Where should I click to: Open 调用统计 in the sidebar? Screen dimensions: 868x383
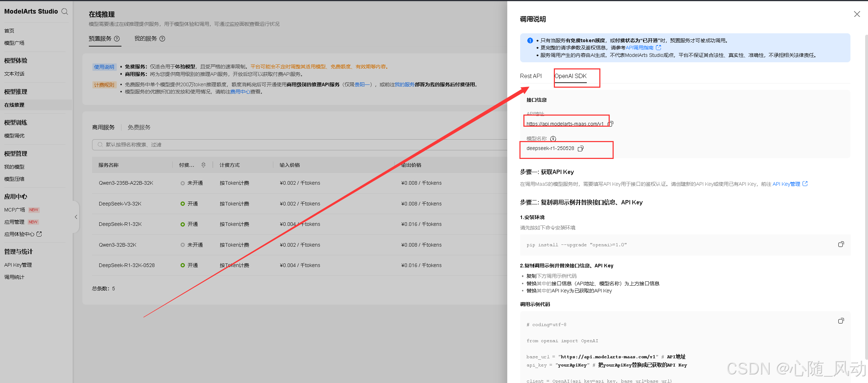click(x=14, y=277)
